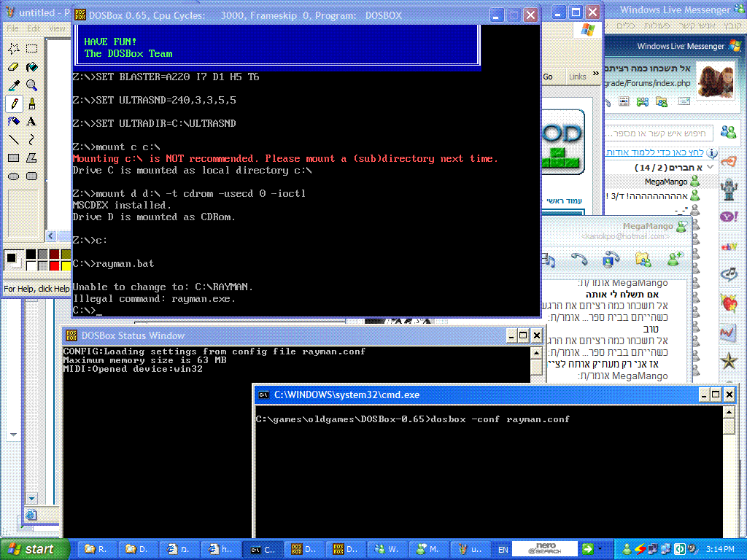This screenshot has width=747, height=560.
Task: Invite a contact to the conversation icon
Action: (675, 259)
